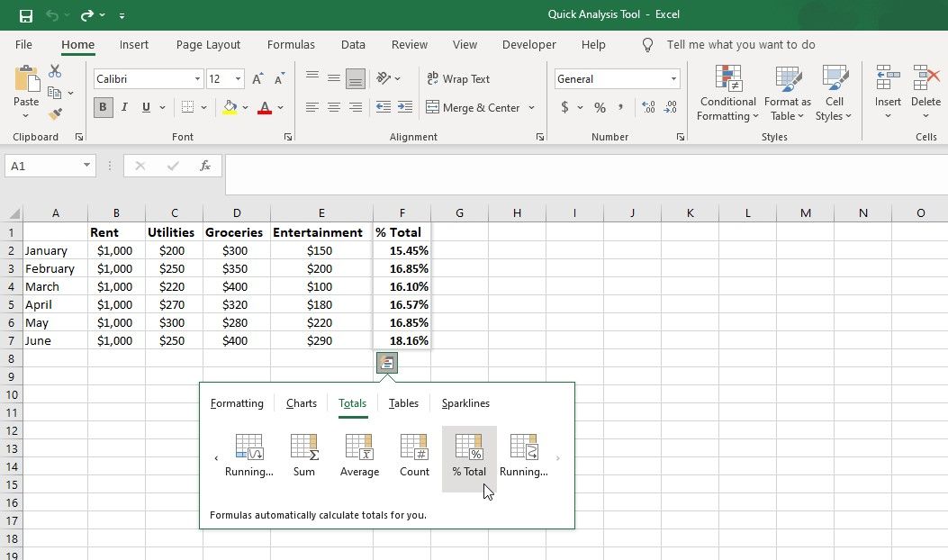Choose the Count totals icon
Screen dimensions: 948x560
(414, 455)
